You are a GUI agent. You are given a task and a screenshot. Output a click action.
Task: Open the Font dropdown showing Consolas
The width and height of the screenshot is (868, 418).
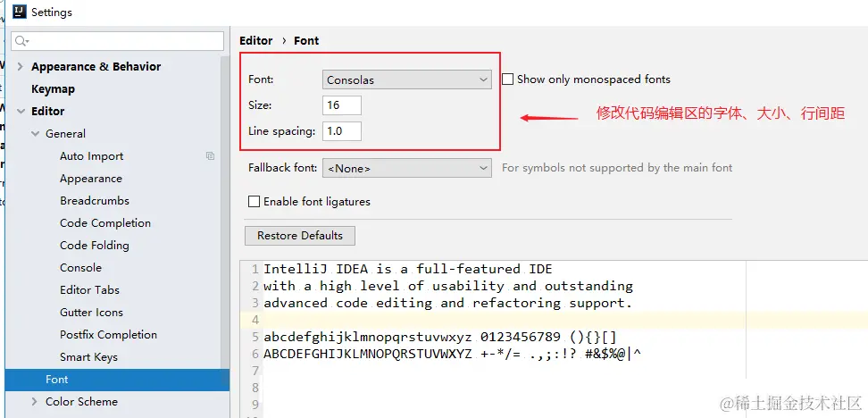(407, 79)
